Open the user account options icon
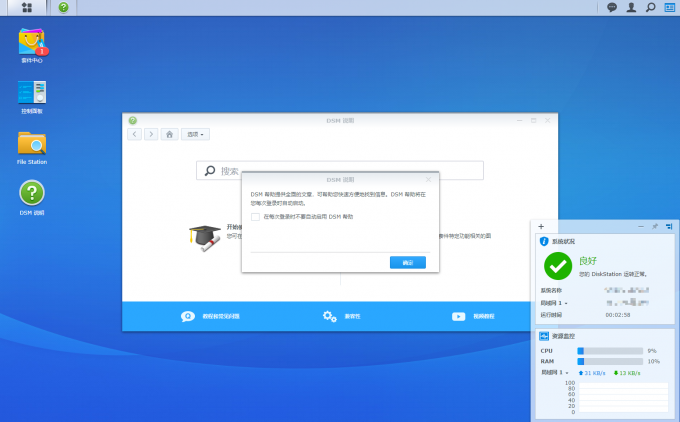Screen dimensions: 680x422 pyautogui.click(x=631, y=7)
